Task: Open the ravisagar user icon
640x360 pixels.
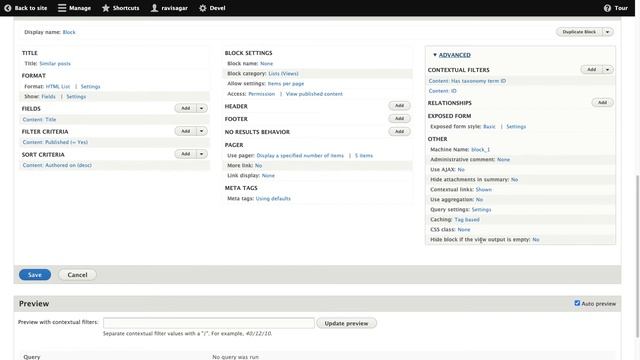Action: (x=154, y=8)
